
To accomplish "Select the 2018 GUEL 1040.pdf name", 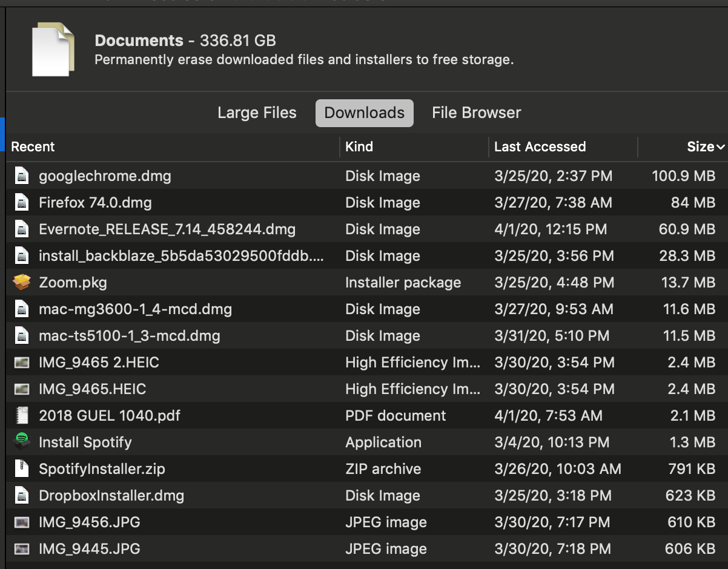I will pyautogui.click(x=109, y=416).
